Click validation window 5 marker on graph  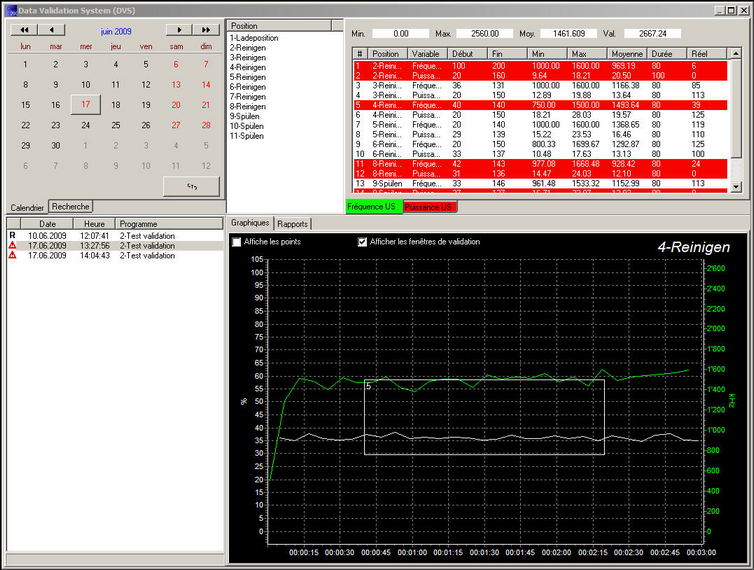coord(369,386)
